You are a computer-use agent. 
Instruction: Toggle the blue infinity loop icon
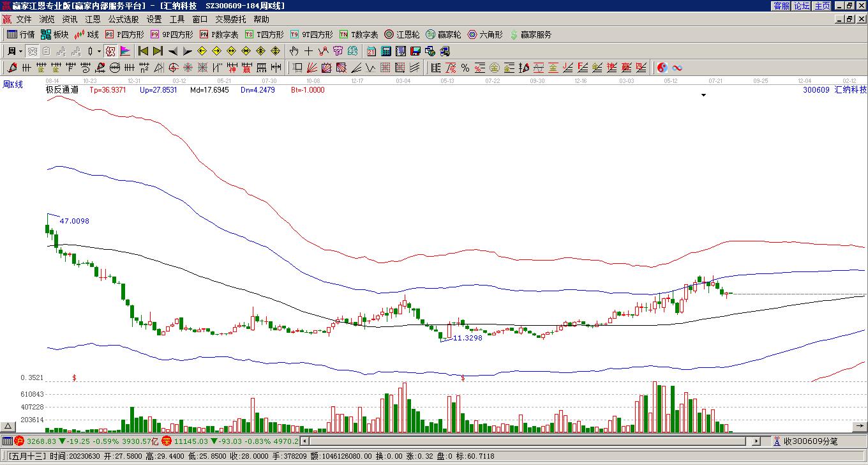677,68
